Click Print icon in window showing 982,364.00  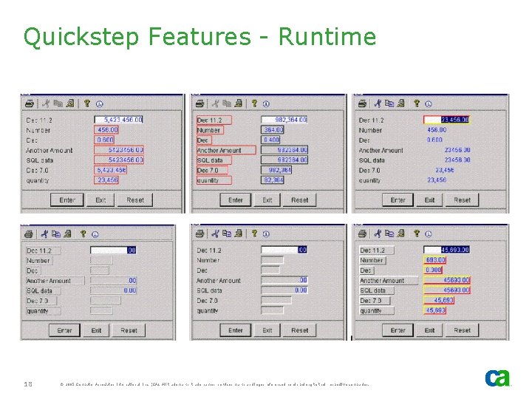(199, 103)
